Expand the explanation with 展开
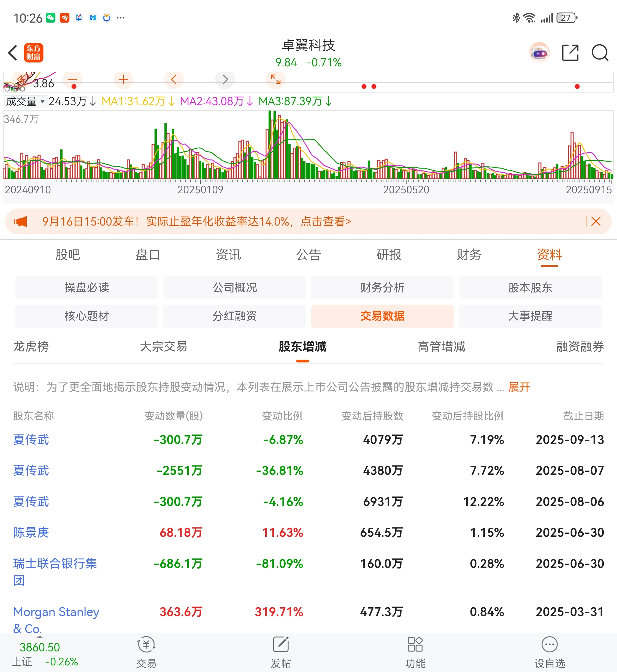 coord(519,387)
